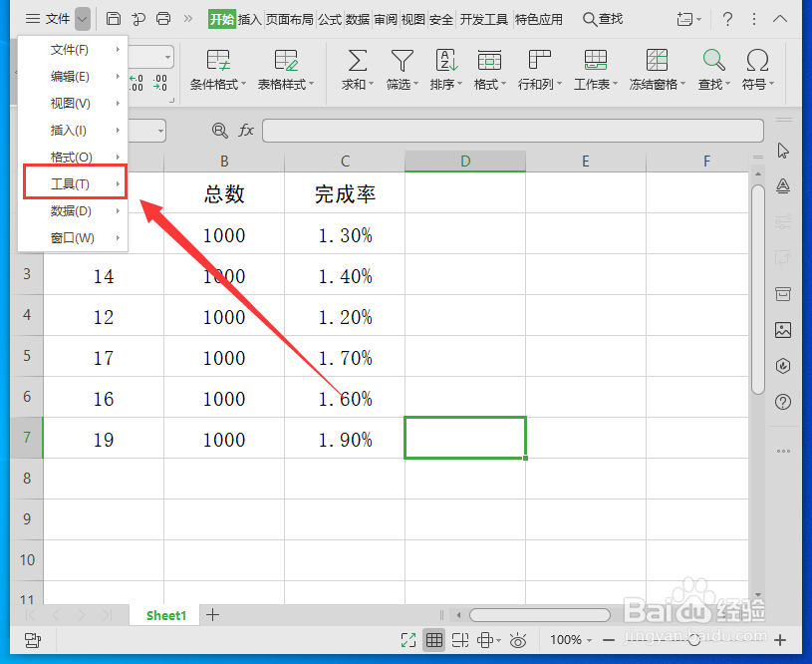The height and width of the screenshot is (664, 812).
Task: Click the dropdown arrow next to 文件
Action: 83,20
